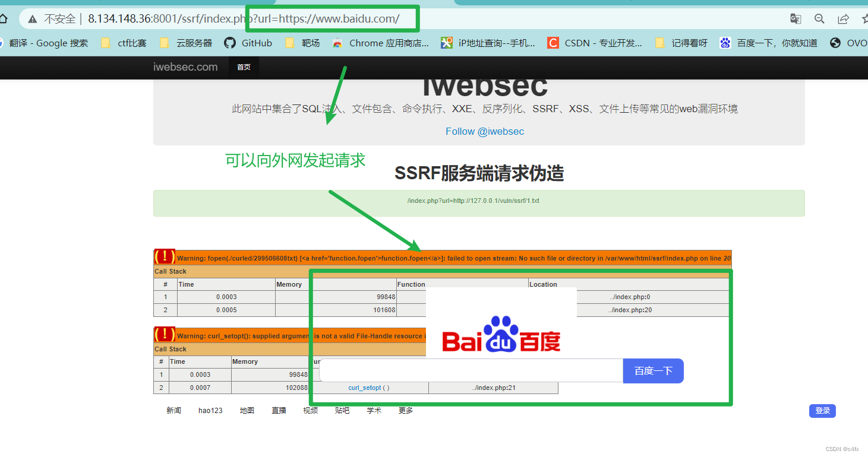
Task: Open Baidu hao123 link
Action: tap(210, 411)
